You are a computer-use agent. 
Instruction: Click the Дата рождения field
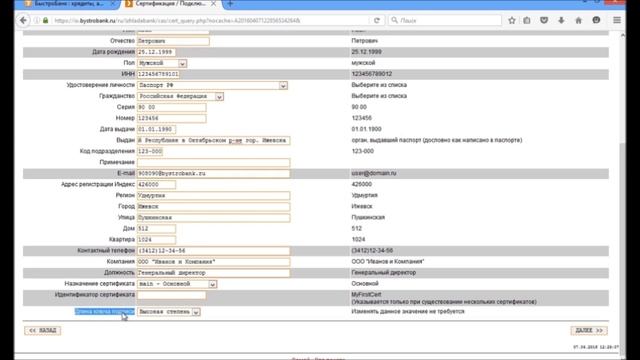pos(156,52)
